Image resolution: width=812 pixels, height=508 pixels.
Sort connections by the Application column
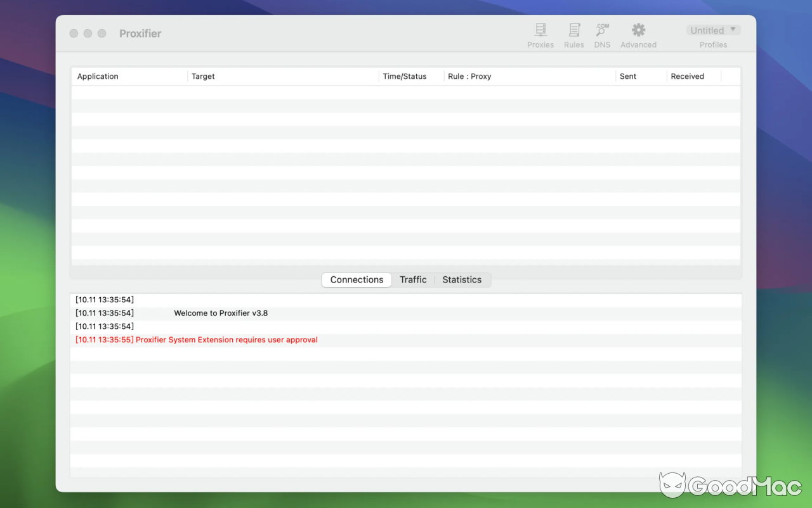[97, 76]
